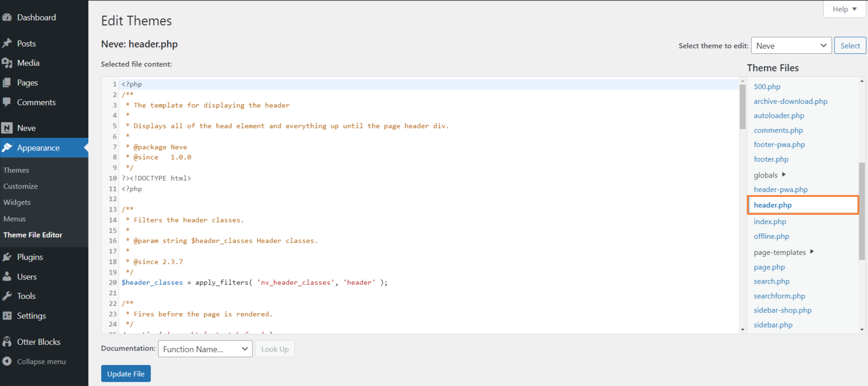Click the code editor scroll down arrow

742,330
